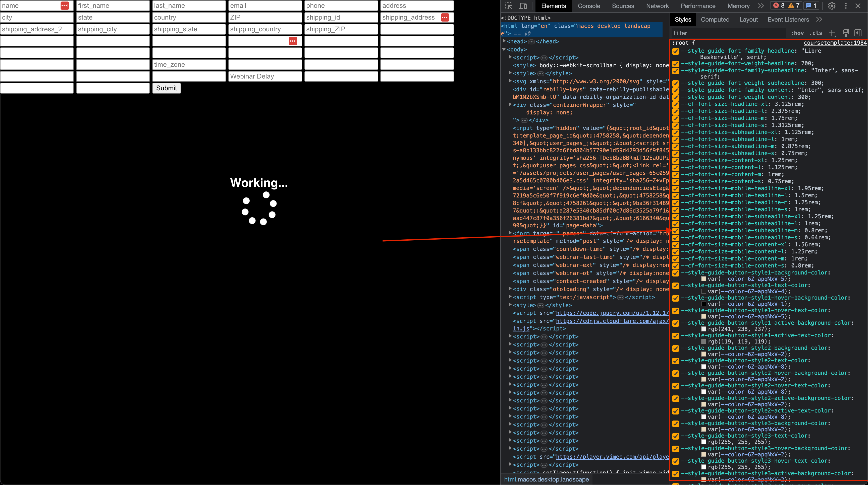
Task: Disable --style-guide-button-style1-background-color property
Action: point(676,273)
